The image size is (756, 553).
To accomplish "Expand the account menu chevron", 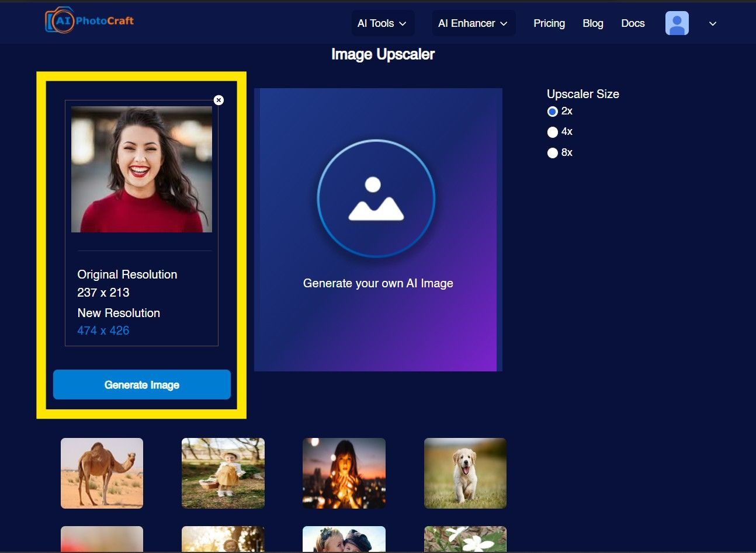I will click(x=713, y=24).
